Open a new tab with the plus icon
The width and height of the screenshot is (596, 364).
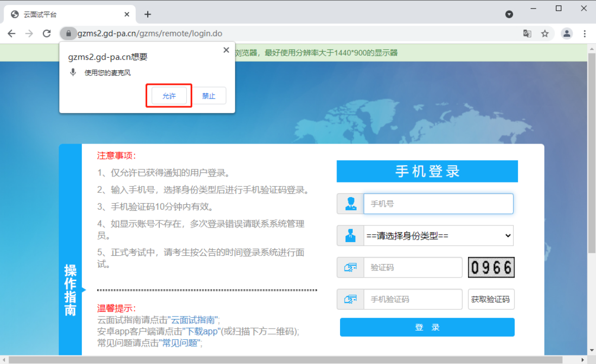tap(147, 15)
